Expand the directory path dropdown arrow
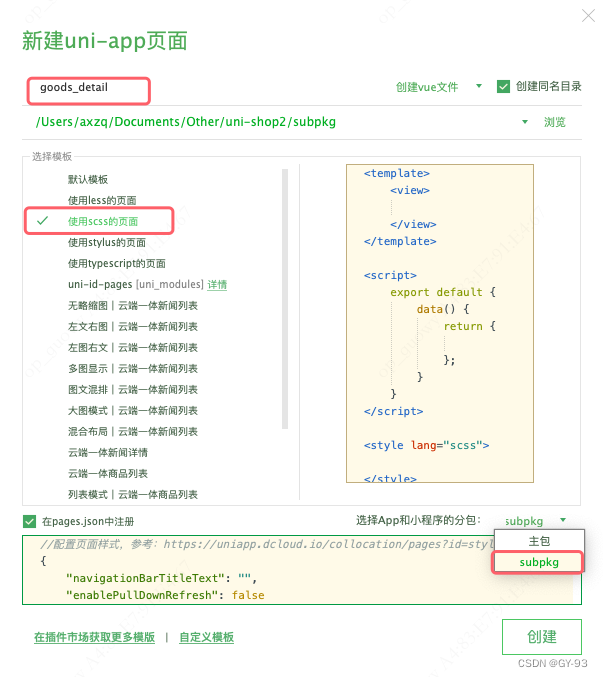This screenshot has height=677, width=603. (x=525, y=122)
